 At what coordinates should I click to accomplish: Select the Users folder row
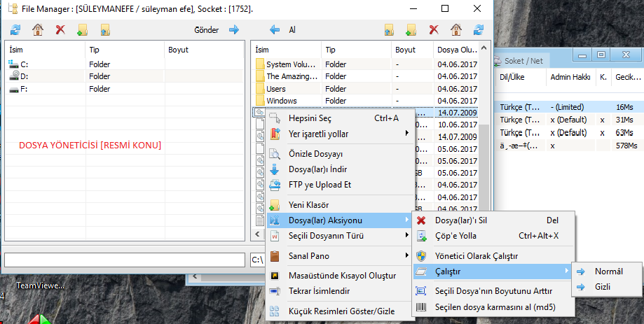[x=366, y=89]
